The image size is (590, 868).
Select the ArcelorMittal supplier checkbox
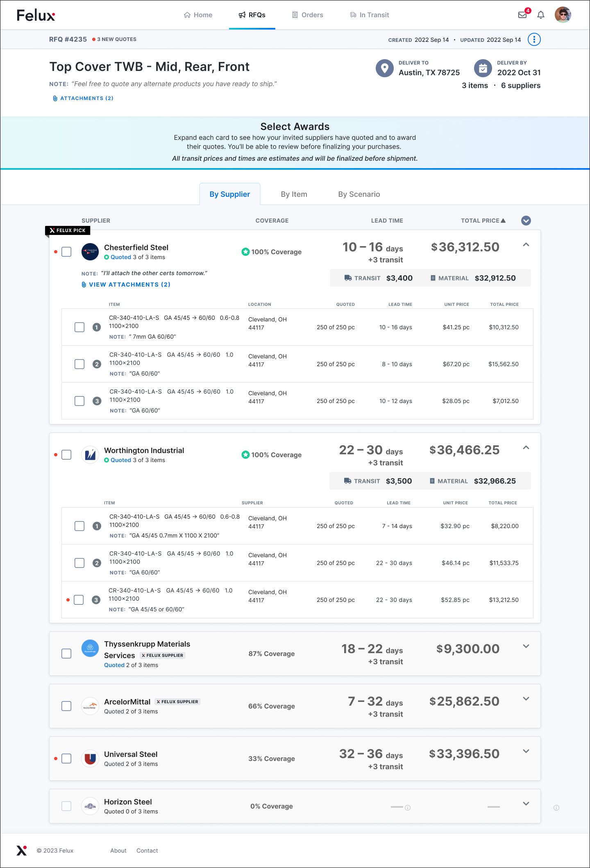coord(66,706)
